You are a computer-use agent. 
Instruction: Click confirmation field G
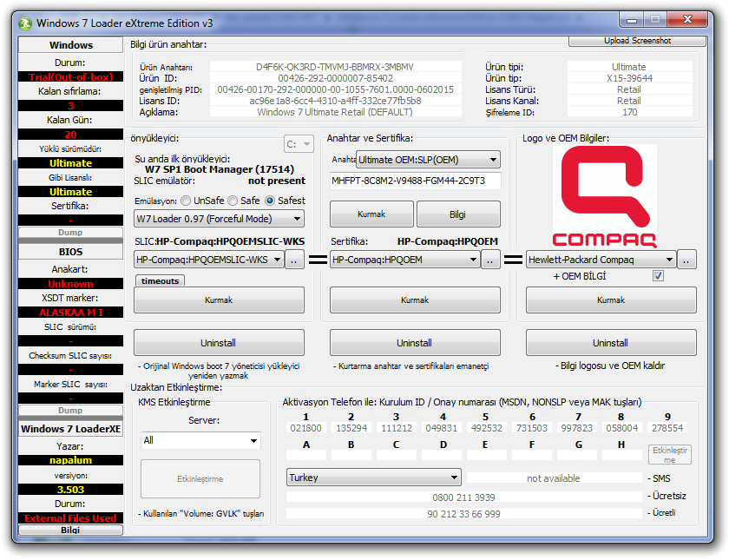(x=577, y=455)
